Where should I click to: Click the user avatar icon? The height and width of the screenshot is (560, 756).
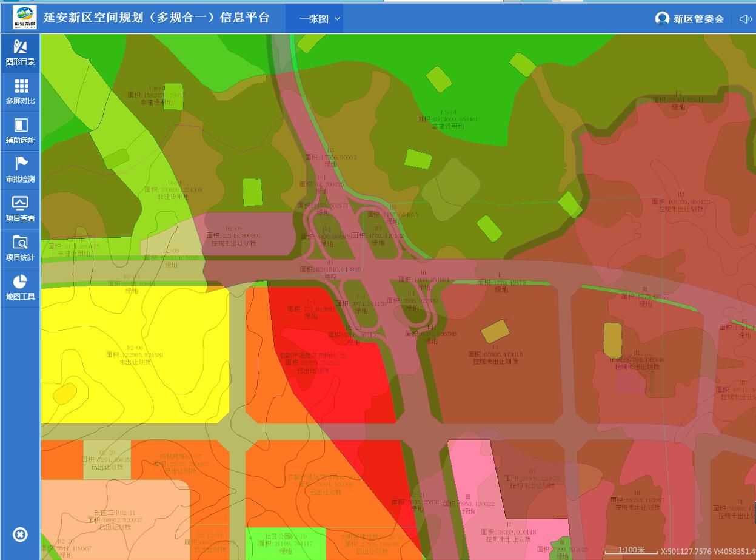pyautogui.click(x=662, y=19)
